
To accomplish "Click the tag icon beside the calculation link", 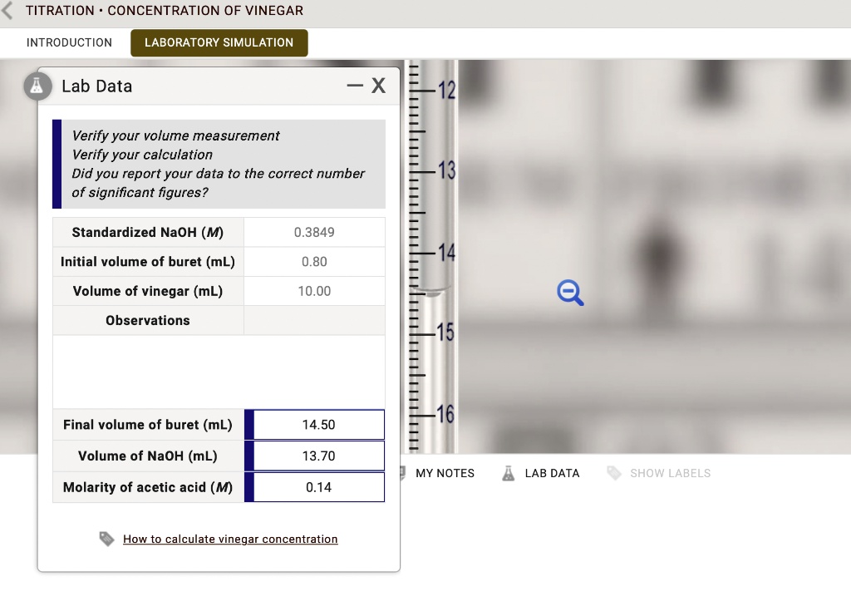I will (x=106, y=539).
